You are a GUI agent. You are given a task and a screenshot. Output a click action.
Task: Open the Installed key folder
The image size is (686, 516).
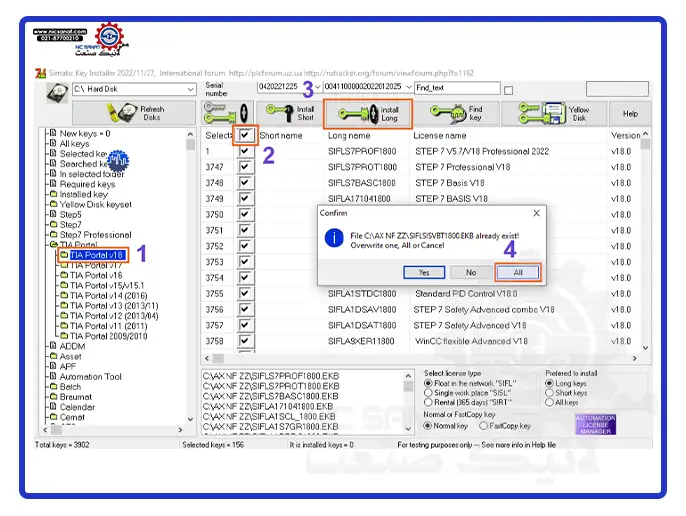pyautogui.click(x=84, y=194)
